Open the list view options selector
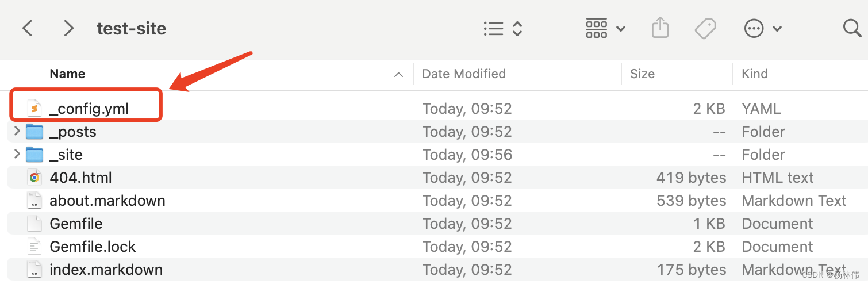 502,28
